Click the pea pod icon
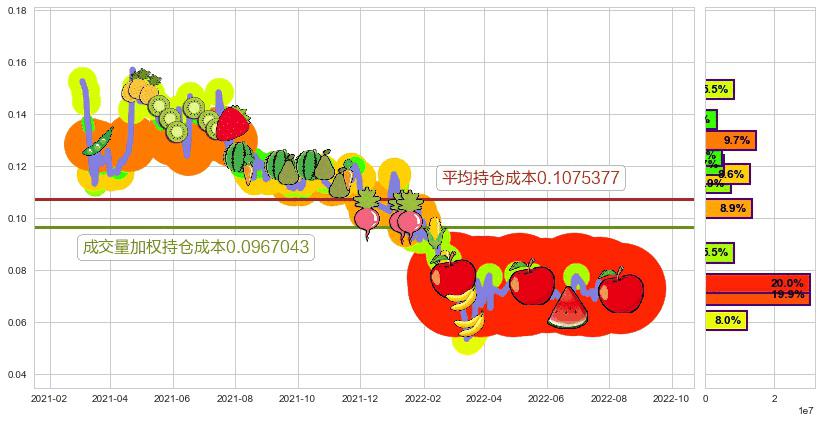 97,141
